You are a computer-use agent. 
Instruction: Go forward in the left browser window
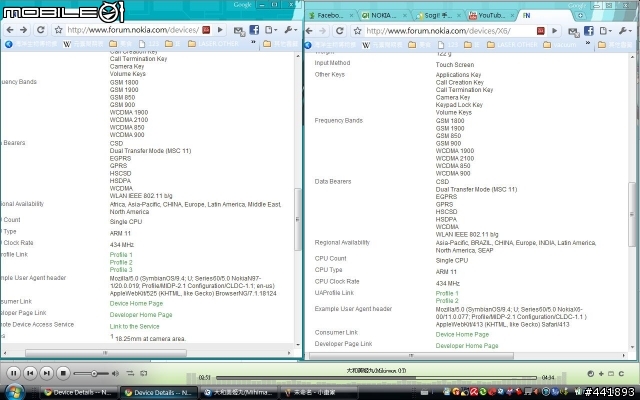tap(23, 30)
